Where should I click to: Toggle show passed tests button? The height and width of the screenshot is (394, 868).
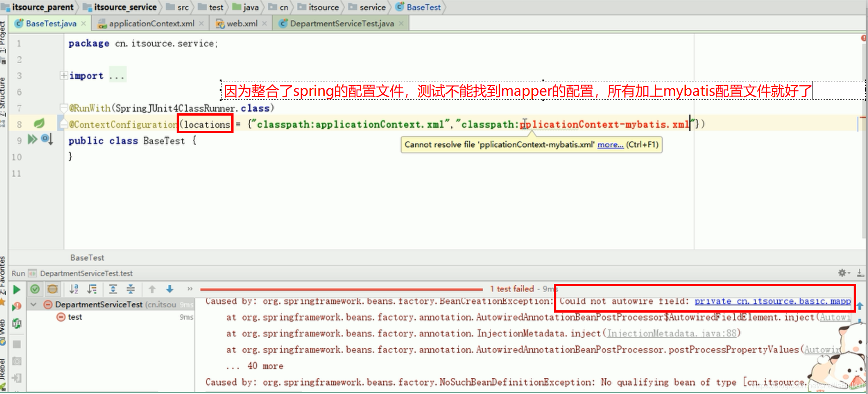tap(35, 289)
